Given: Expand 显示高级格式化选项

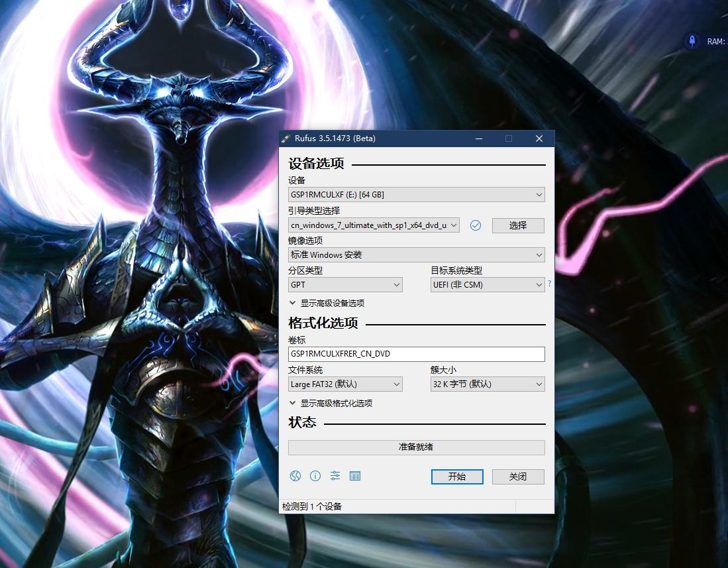Looking at the screenshot, I should [331, 403].
